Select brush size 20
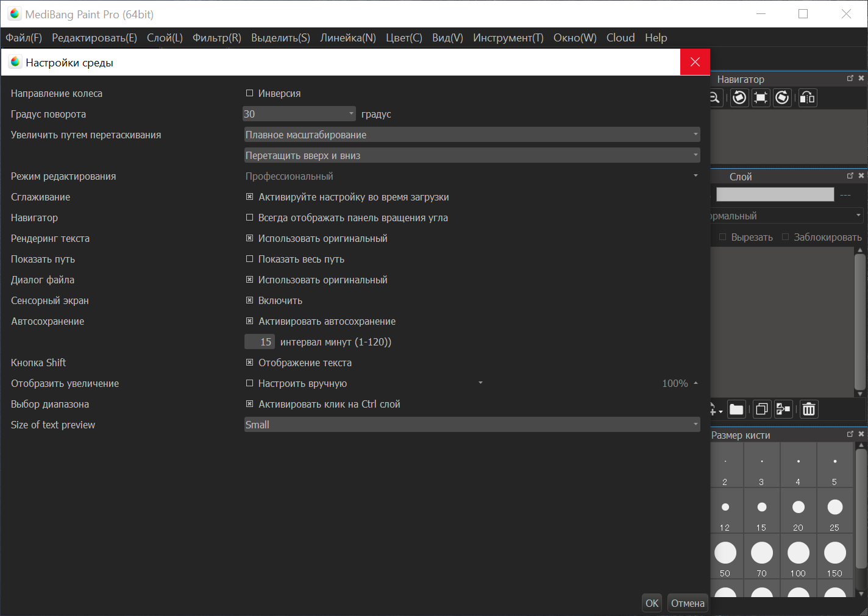Viewport: 868px width, 616px height. [799, 511]
